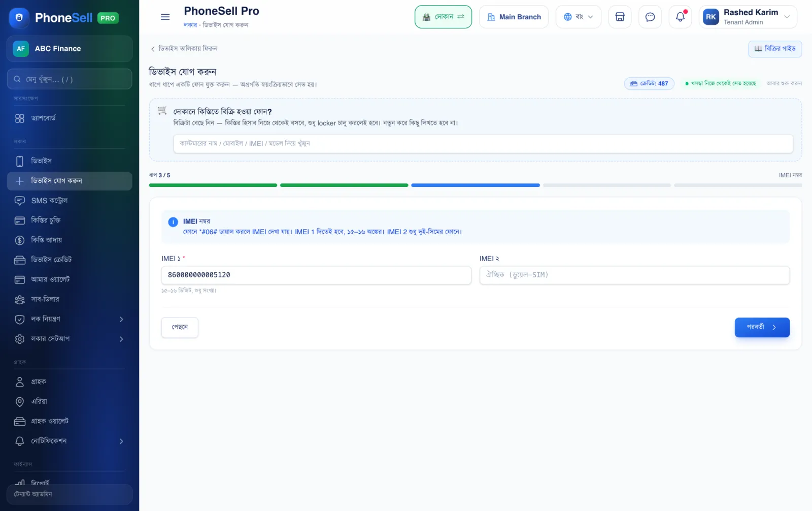Expand the লকার সেটআপ submenu

click(70, 339)
